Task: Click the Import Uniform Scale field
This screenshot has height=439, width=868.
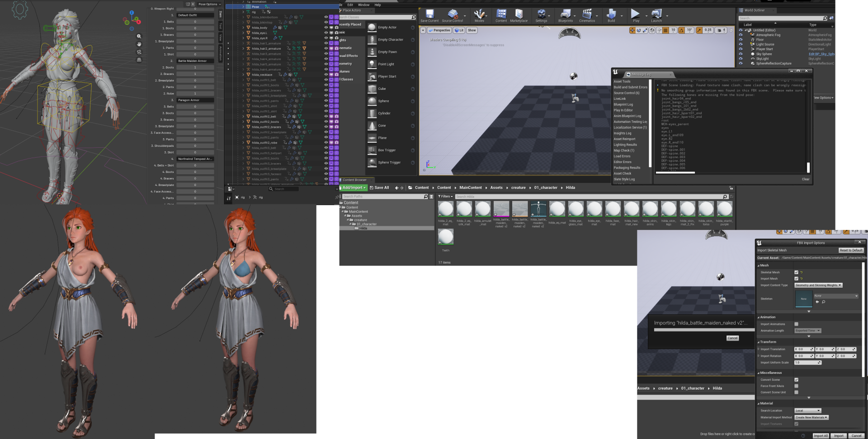Action: [808, 362]
